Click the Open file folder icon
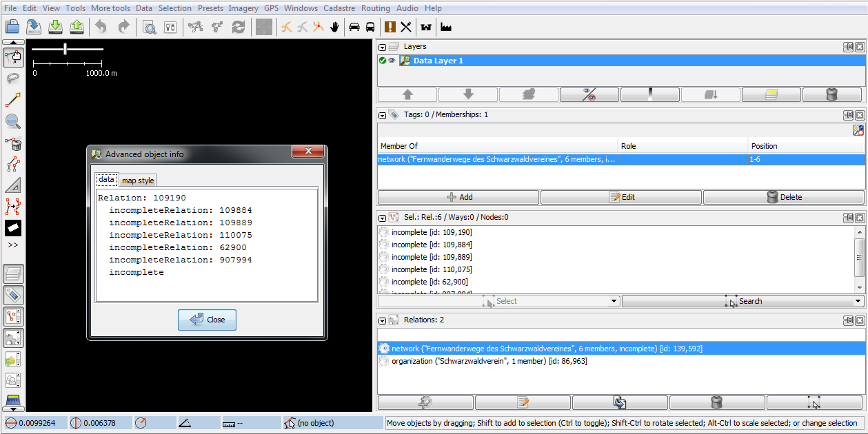 12,27
